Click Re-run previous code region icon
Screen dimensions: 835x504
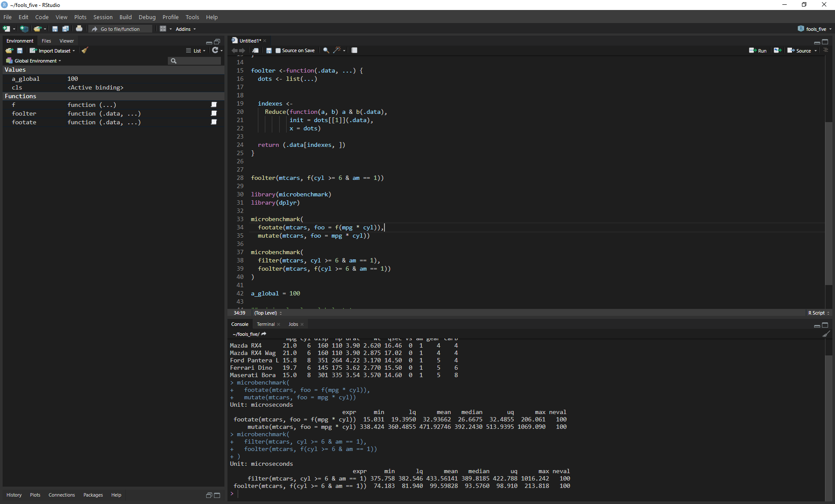tap(777, 50)
